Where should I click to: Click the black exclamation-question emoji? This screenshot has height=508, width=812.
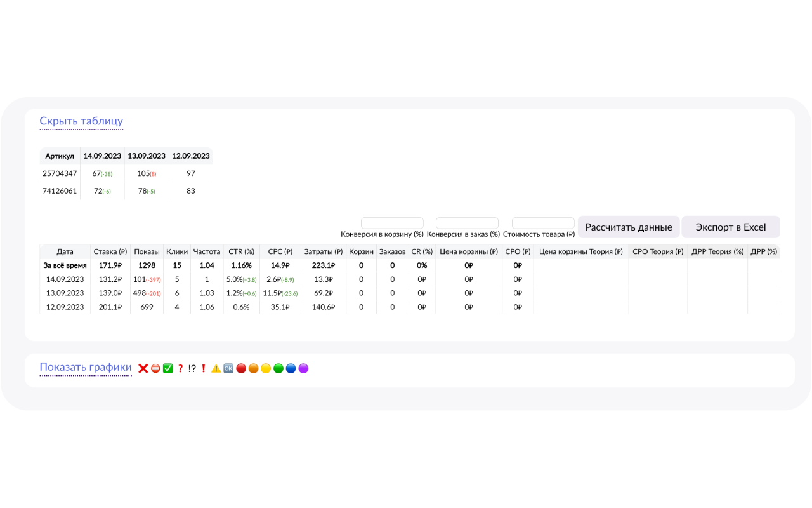tap(192, 368)
